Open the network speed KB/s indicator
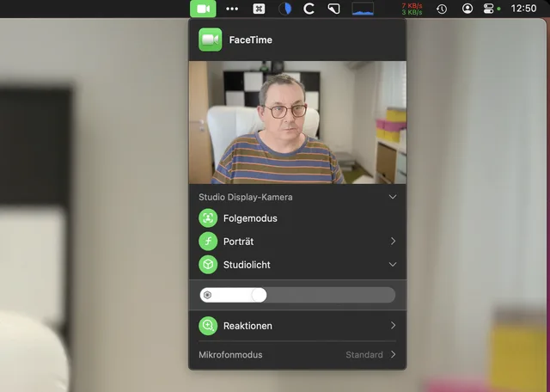The height and width of the screenshot is (392, 550). 412,9
